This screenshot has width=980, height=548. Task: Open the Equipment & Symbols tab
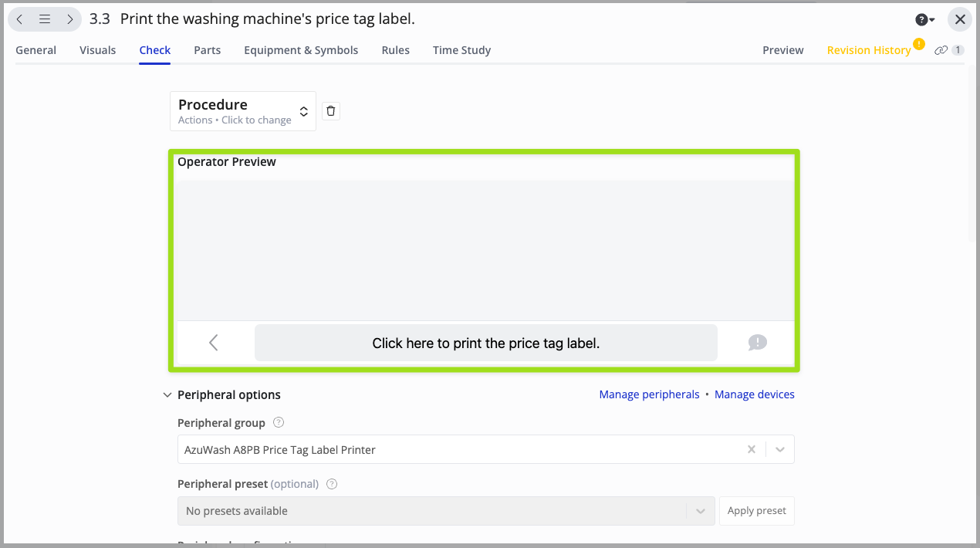coord(301,50)
